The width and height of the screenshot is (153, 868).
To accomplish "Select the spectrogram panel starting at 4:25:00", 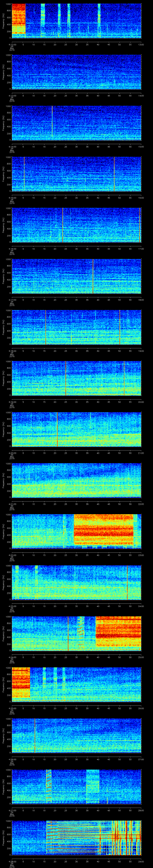I will [76, 685].
